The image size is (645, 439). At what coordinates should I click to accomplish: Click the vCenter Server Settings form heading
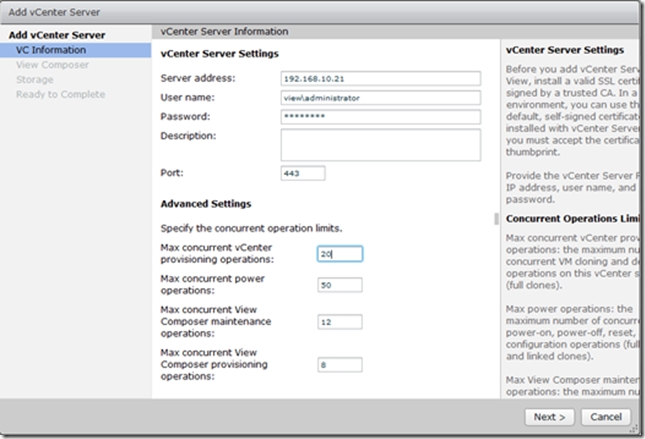[220, 54]
